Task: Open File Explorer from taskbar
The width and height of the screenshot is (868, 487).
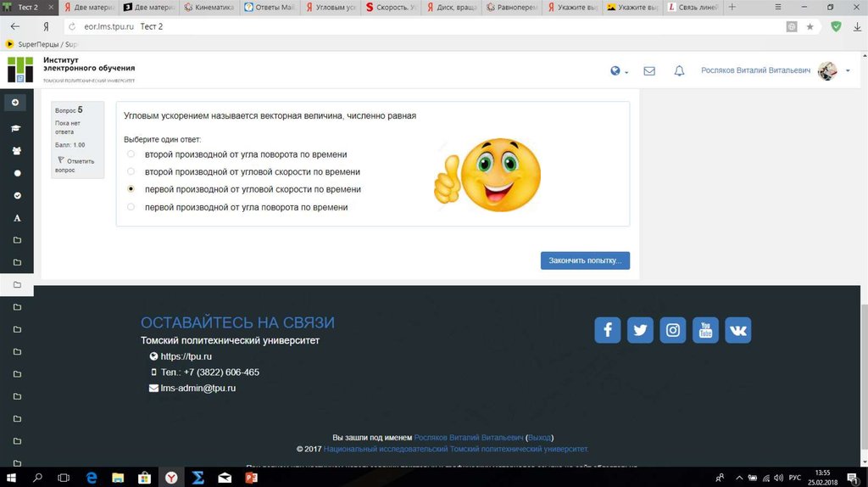Action: (118, 478)
